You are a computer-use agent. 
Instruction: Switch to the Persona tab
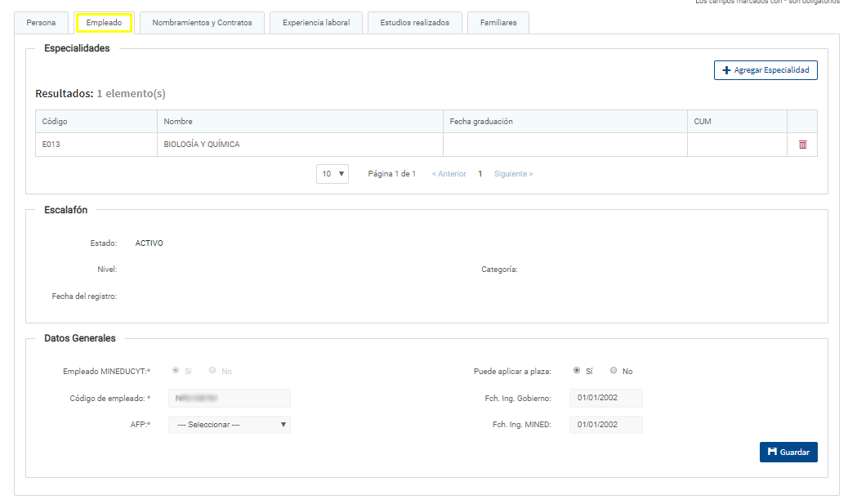click(x=42, y=23)
